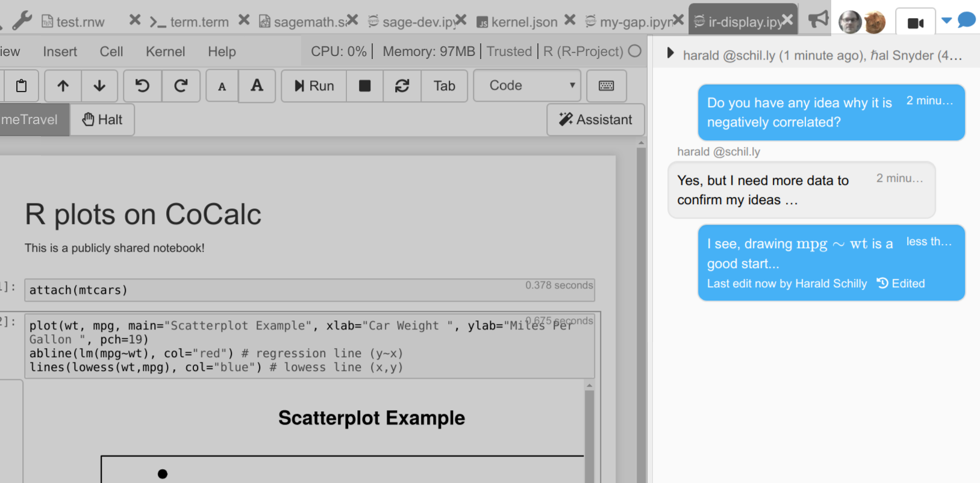Viewport: 980px width, 483px height.
Task: Click the Run button
Action: tap(314, 86)
